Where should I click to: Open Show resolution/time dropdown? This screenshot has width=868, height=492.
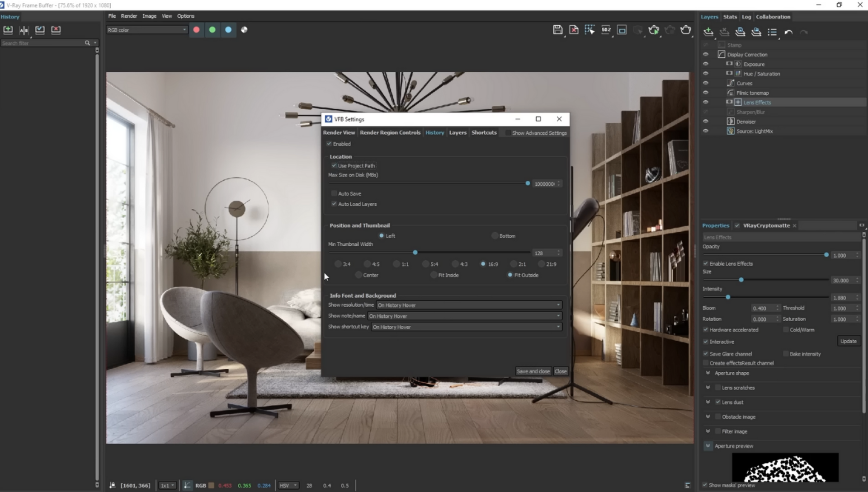469,305
